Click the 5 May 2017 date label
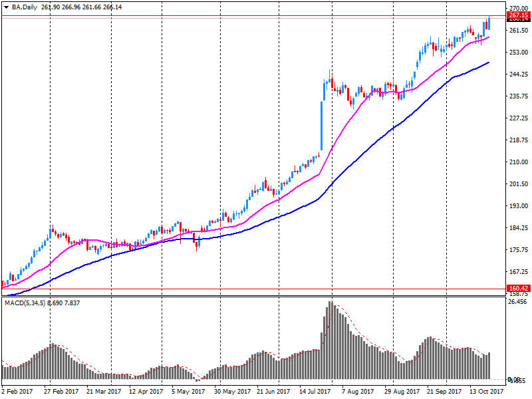The height and width of the screenshot is (399, 532). (188, 391)
